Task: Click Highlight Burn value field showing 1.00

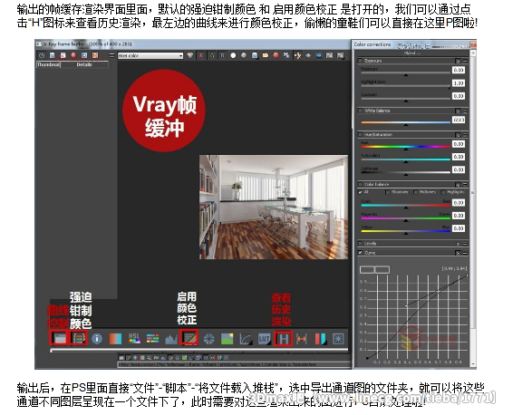Action: [x=459, y=83]
